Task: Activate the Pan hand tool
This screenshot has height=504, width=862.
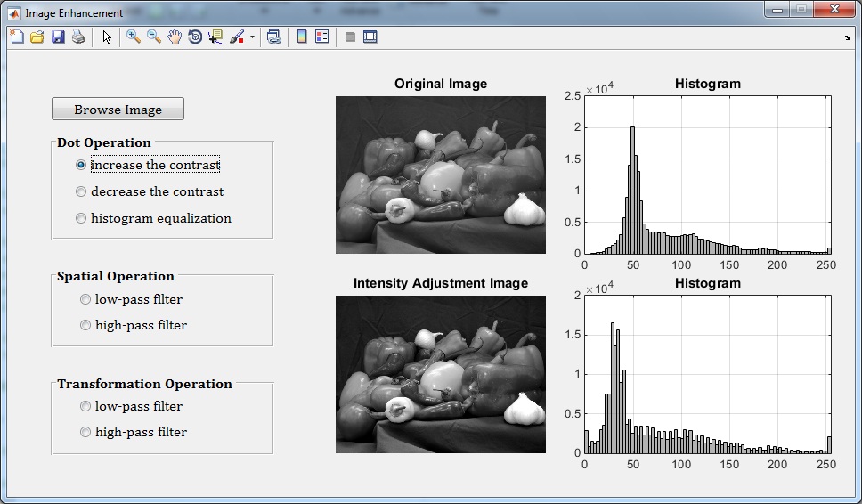Action: pyautogui.click(x=175, y=37)
